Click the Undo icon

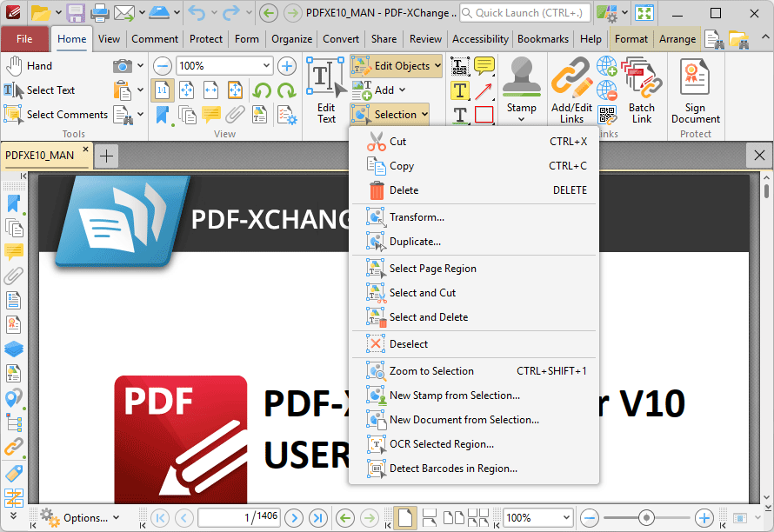pyautogui.click(x=197, y=13)
